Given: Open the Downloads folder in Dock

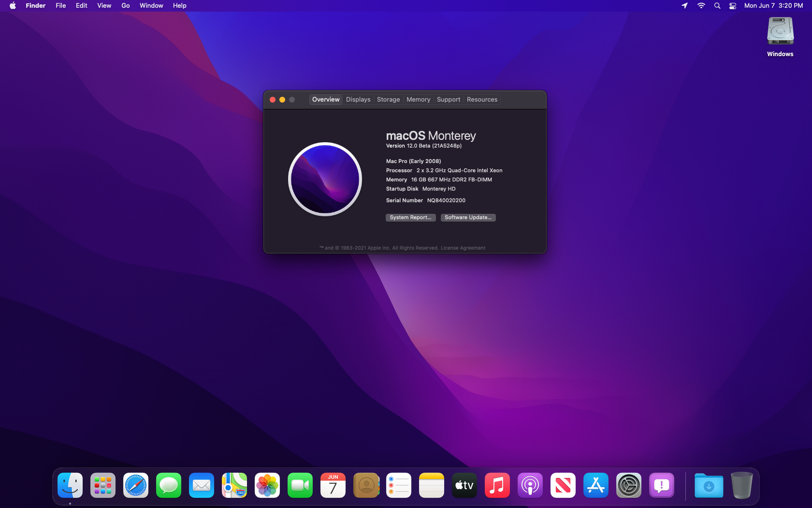Looking at the screenshot, I should (709, 485).
